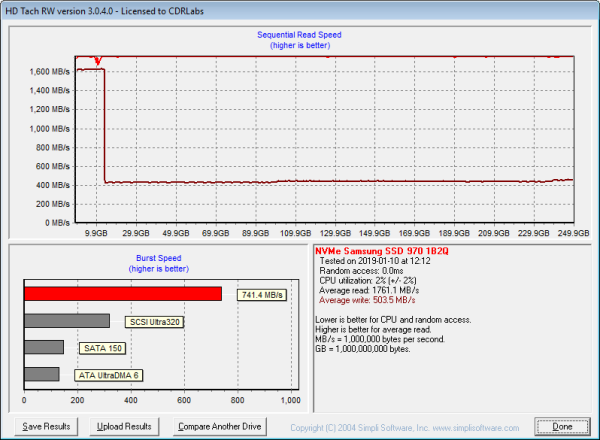Click the Average write 503.5 MB/s line
Image resolution: width=600 pixels, height=440 pixels.
click(367, 300)
